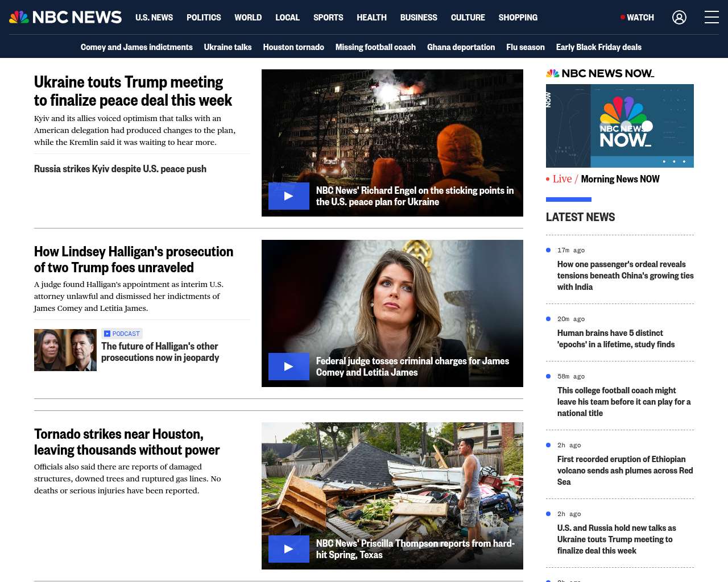Open Business in top navigation
728x582 pixels.
tap(419, 18)
